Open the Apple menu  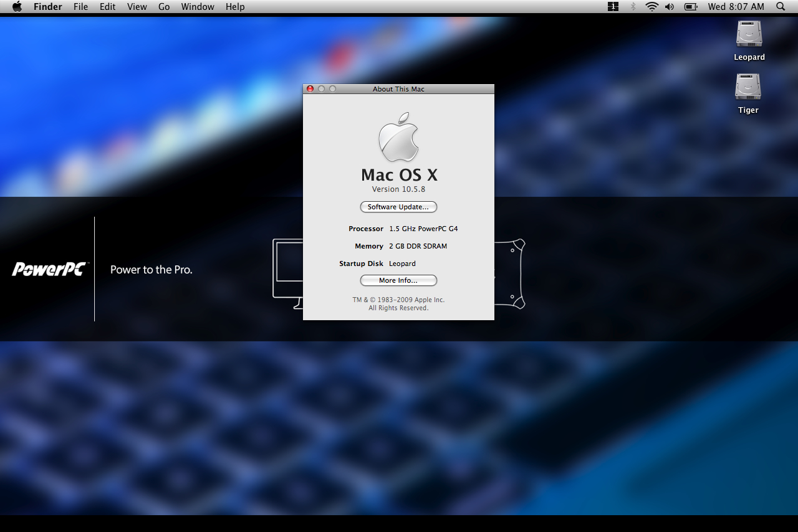click(17, 7)
